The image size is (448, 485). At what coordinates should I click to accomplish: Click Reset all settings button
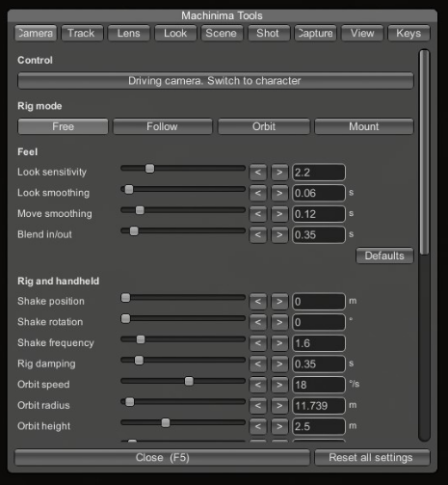[x=372, y=457]
